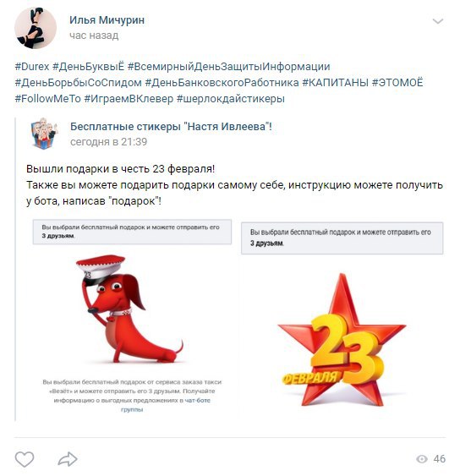460x476 pixels.
Task: Open the #ДеньБуквыЁ hashtag
Action: (88, 67)
